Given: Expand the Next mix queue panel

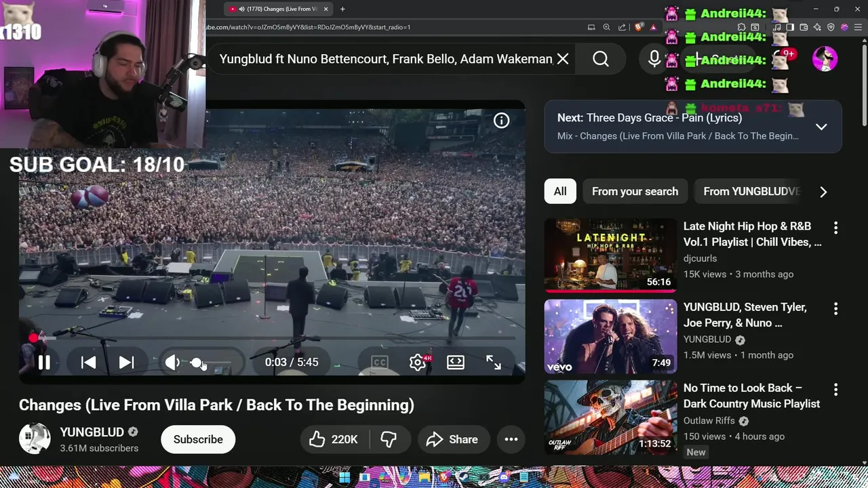Looking at the screenshot, I should (821, 127).
